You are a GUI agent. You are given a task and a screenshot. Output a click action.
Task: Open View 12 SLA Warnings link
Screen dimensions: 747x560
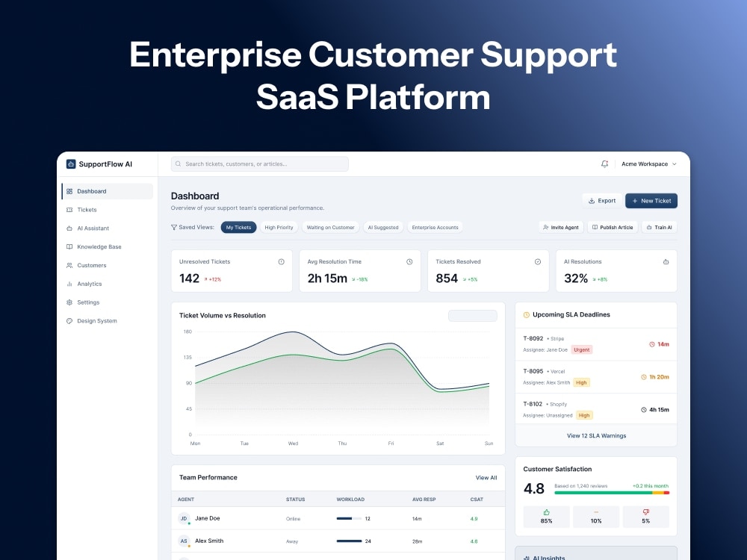(596, 436)
